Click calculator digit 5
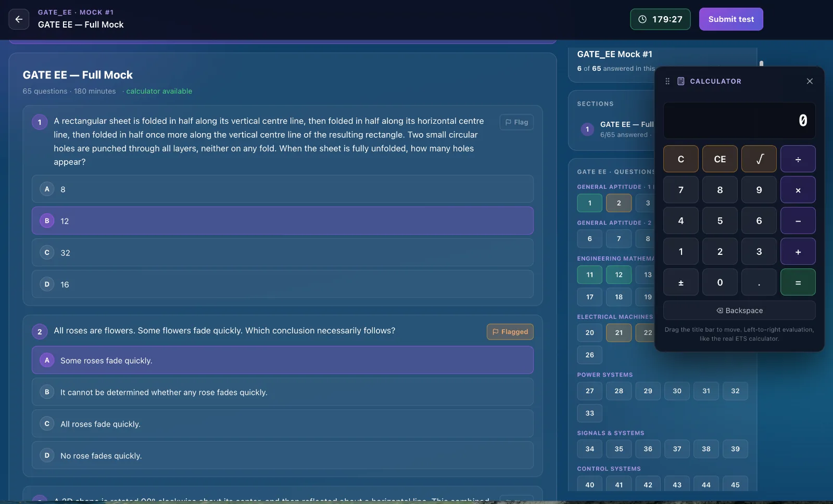 tap(720, 221)
